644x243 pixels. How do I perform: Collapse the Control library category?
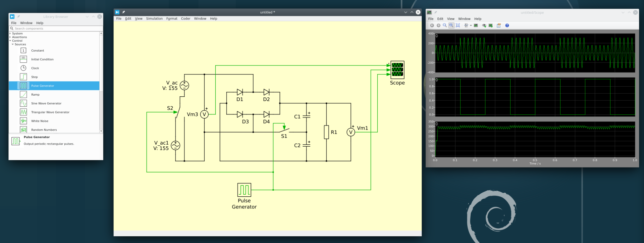pyautogui.click(x=10, y=41)
